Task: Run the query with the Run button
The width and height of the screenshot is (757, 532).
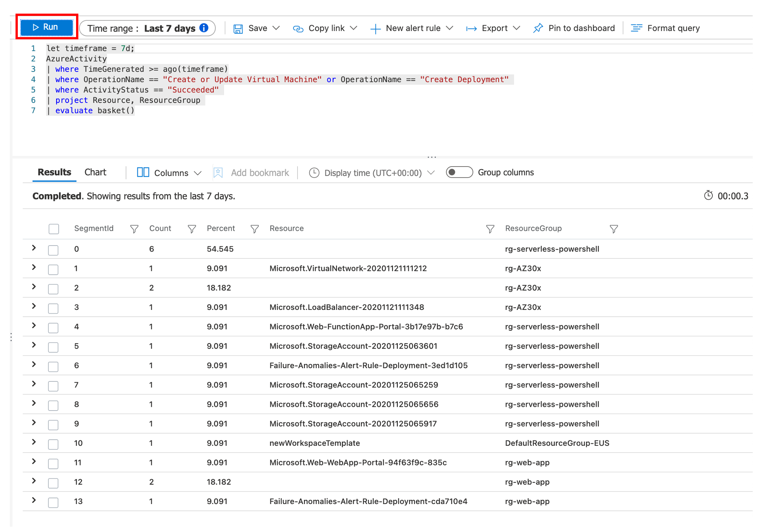Action: click(x=47, y=27)
